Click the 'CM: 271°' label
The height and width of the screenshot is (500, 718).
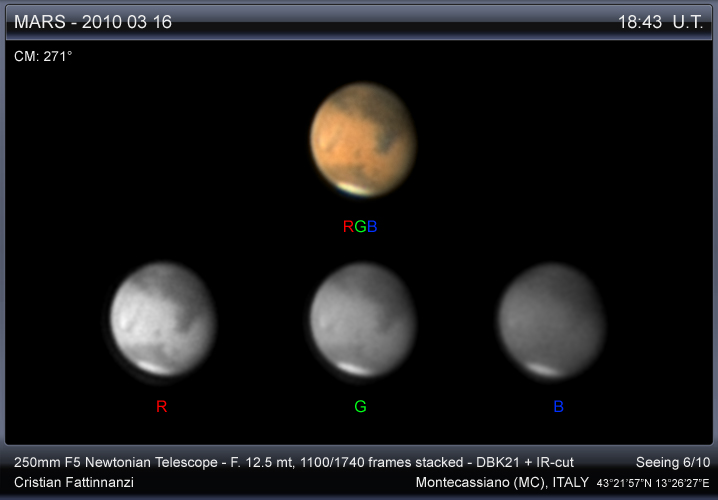(43, 56)
